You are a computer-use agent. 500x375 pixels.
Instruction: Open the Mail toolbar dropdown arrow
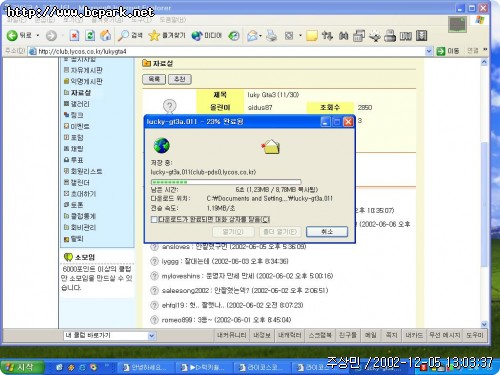260,36
